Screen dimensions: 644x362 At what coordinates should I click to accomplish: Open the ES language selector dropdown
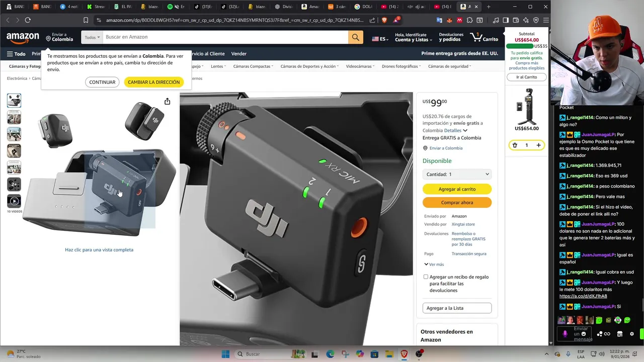(380, 39)
